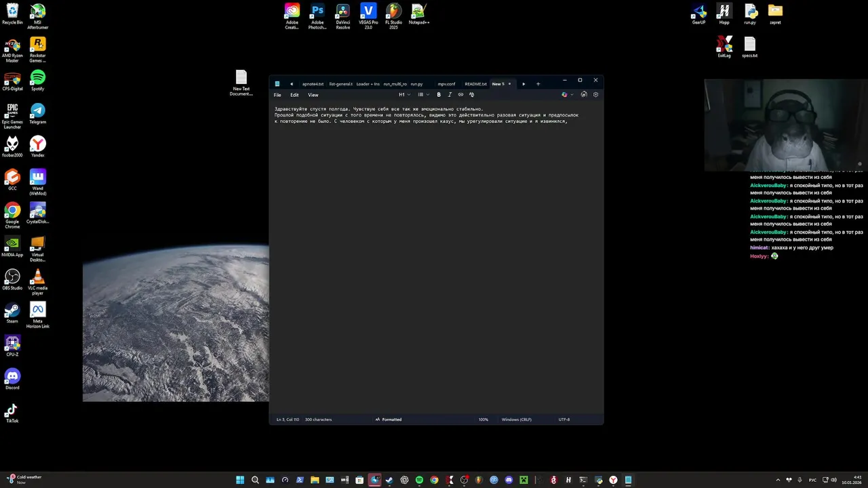Open taskbar Search
868x488 pixels.
[255, 480]
